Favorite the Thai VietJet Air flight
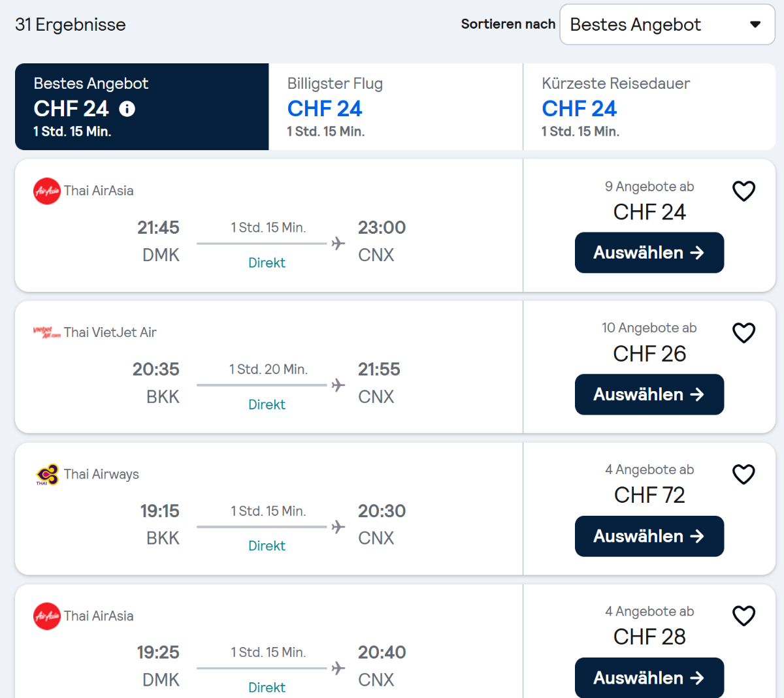 click(743, 333)
